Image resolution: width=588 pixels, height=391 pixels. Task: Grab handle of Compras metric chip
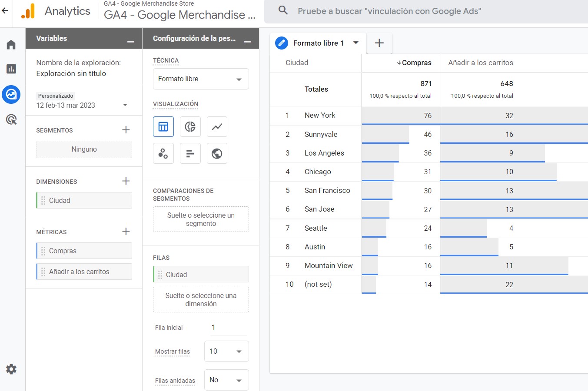(43, 251)
